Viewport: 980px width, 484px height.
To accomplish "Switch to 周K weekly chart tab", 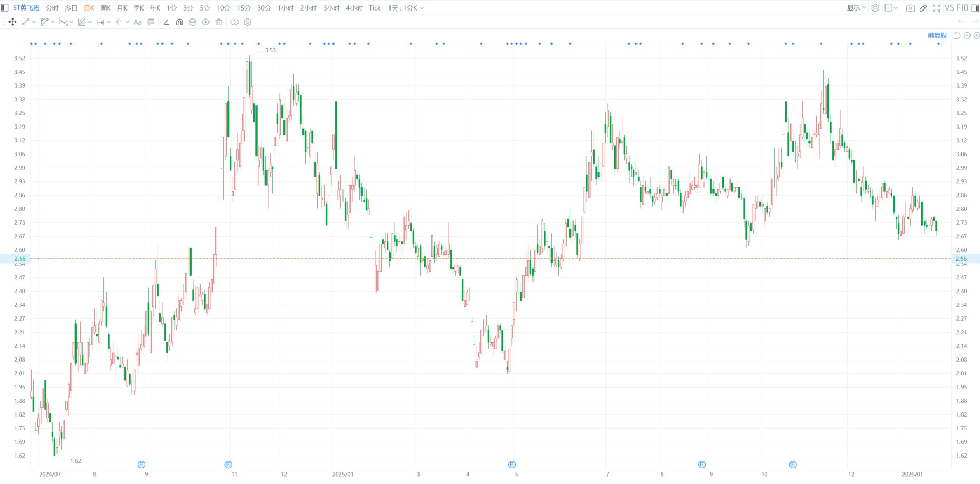I will pyautogui.click(x=106, y=8).
